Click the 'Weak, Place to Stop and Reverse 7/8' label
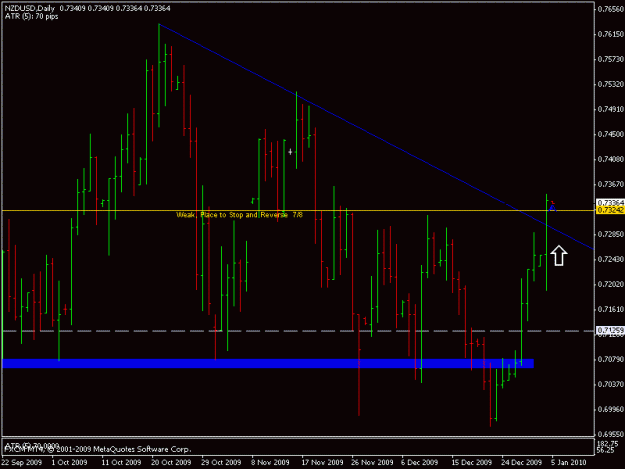625x469 pixels. pyautogui.click(x=240, y=215)
